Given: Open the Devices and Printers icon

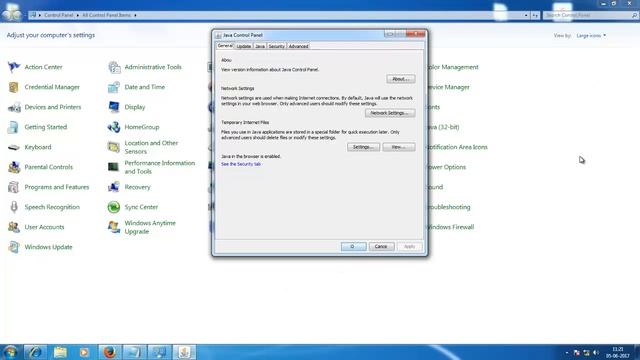Looking at the screenshot, I should [x=14, y=107].
